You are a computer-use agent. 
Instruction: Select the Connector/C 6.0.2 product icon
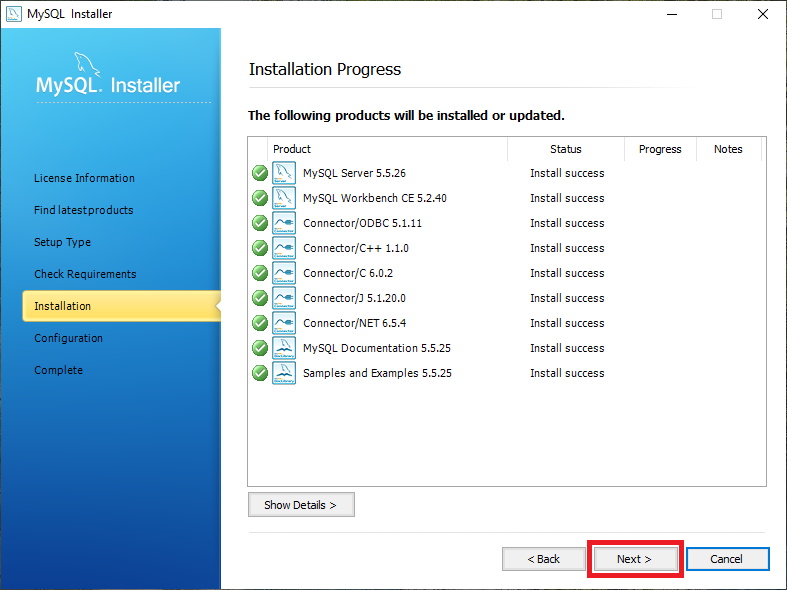point(284,273)
